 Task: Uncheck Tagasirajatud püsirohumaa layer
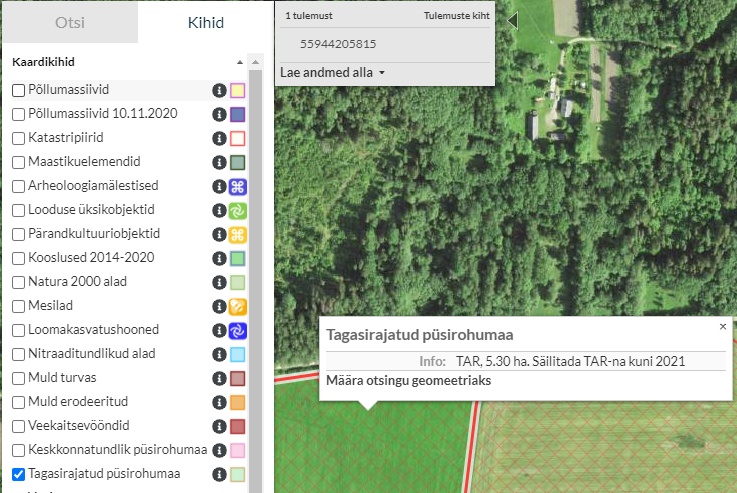[x=18, y=474]
